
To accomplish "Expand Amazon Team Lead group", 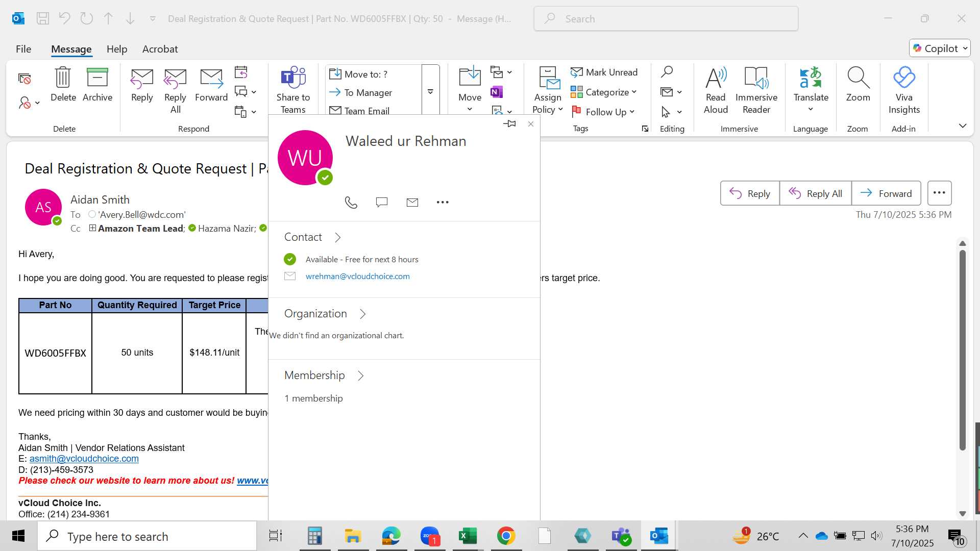I will pos(92,228).
